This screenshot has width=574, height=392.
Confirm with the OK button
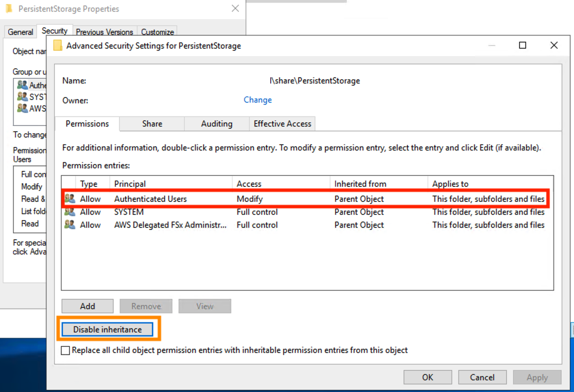click(428, 378)
